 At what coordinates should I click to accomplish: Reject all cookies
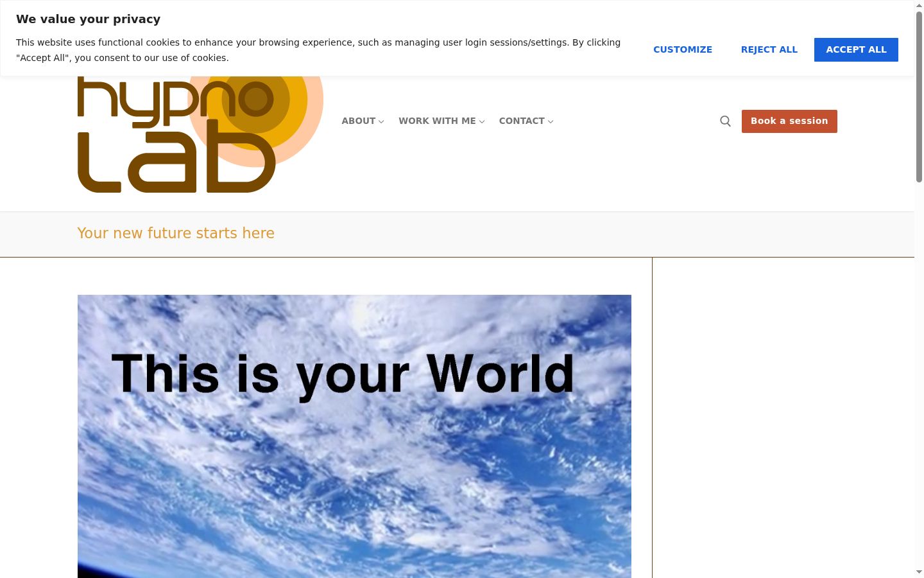[x=769, y=49]
